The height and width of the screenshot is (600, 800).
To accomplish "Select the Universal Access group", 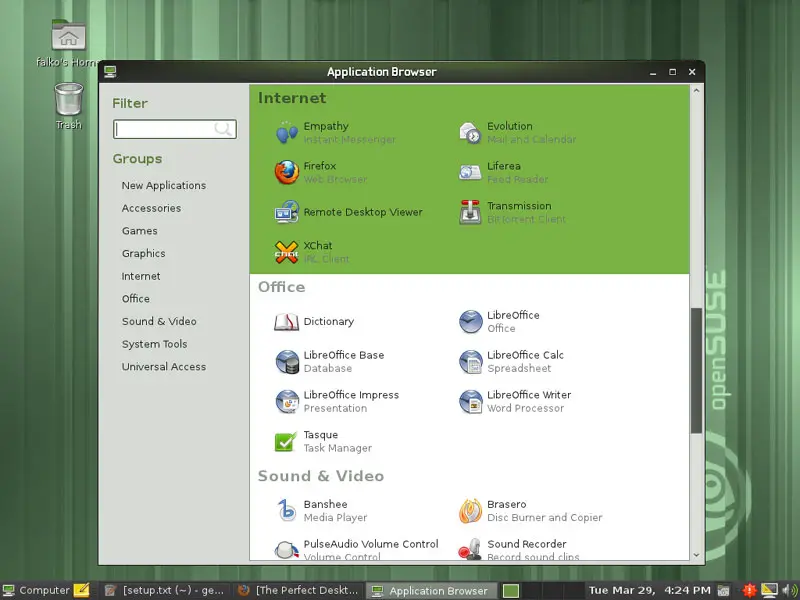I will 164,367.
